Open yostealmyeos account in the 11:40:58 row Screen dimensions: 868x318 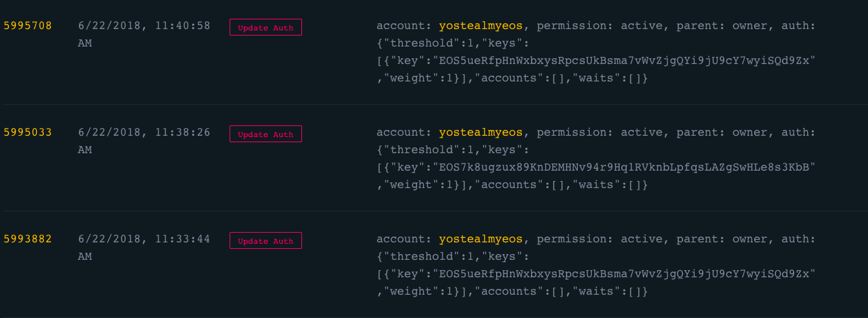coord(481,26)
